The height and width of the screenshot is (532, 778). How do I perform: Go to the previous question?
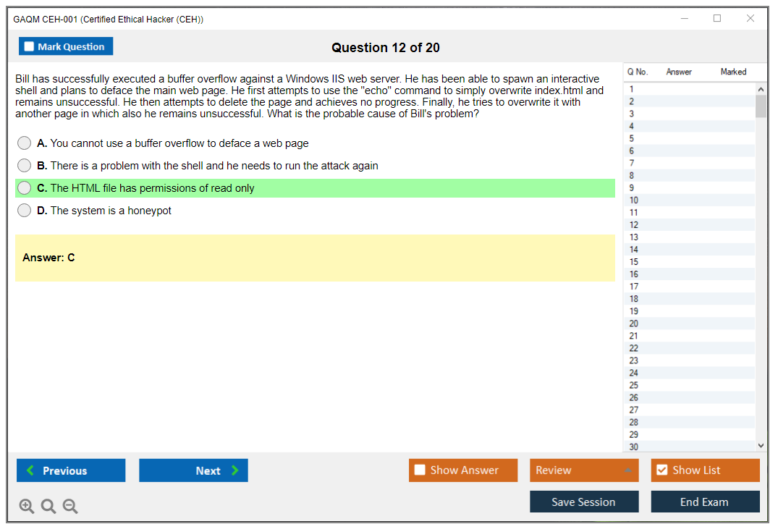tap(71, 470)
